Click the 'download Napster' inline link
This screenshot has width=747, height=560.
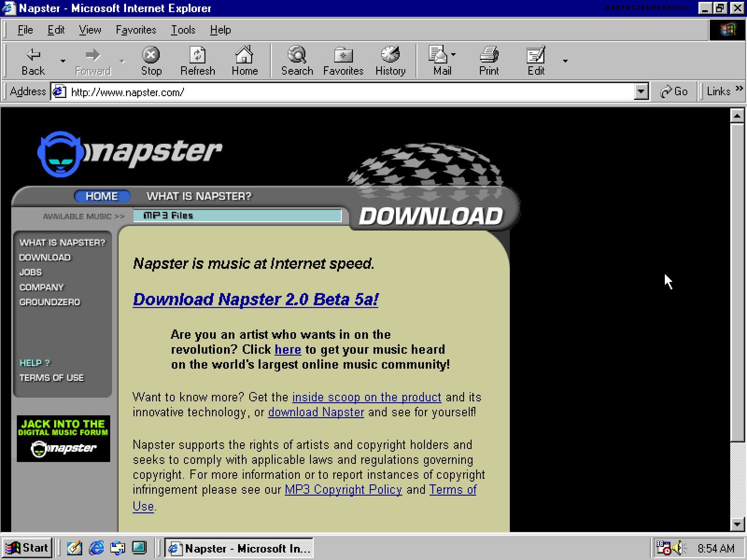[316, 412]
